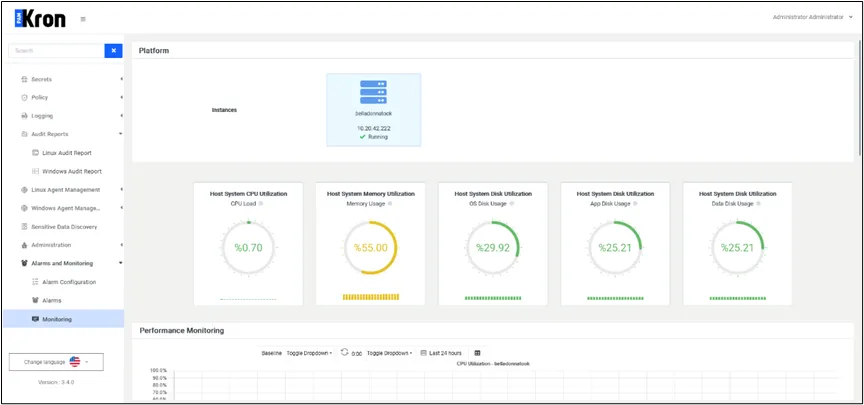Select the belladonnatook instance card
This screenshot has width=864, height=405.
click(x=374, y=110)
